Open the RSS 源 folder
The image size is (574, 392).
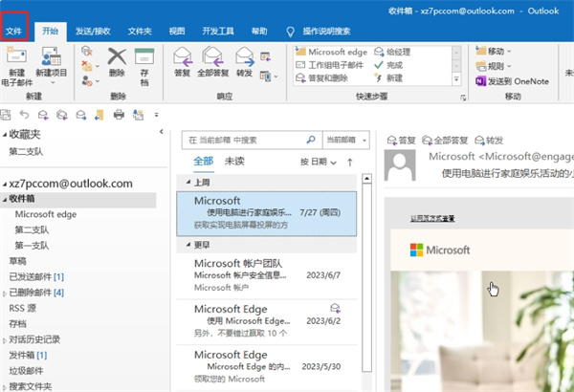(x=23, y=308)
